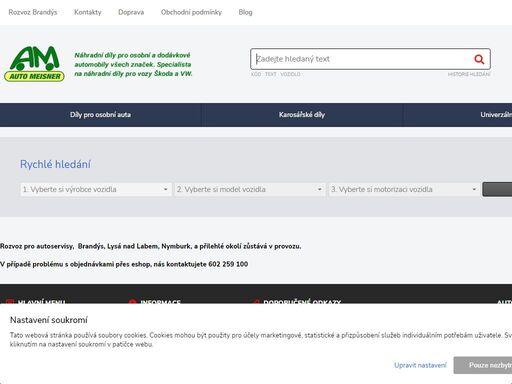The height and width of the screenshot is (384, 512).
Task: Select 'Karosářské díly' menu item
Action: [302, 115]
